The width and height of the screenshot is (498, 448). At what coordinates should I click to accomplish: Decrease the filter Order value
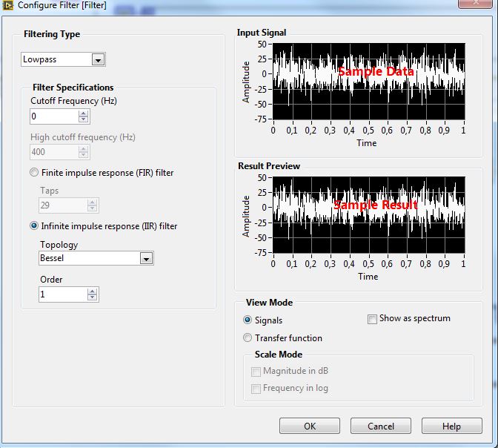point(92,297)
